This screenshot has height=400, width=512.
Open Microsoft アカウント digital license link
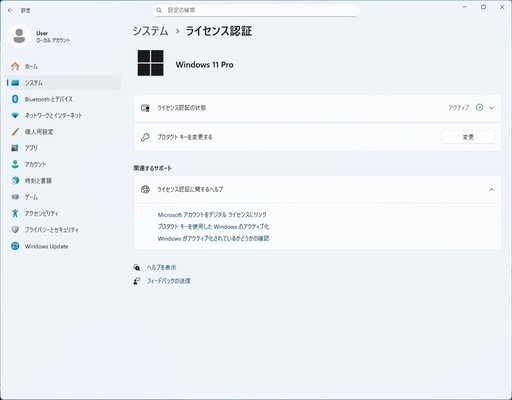pyautogui.click(x=212, y=215)
